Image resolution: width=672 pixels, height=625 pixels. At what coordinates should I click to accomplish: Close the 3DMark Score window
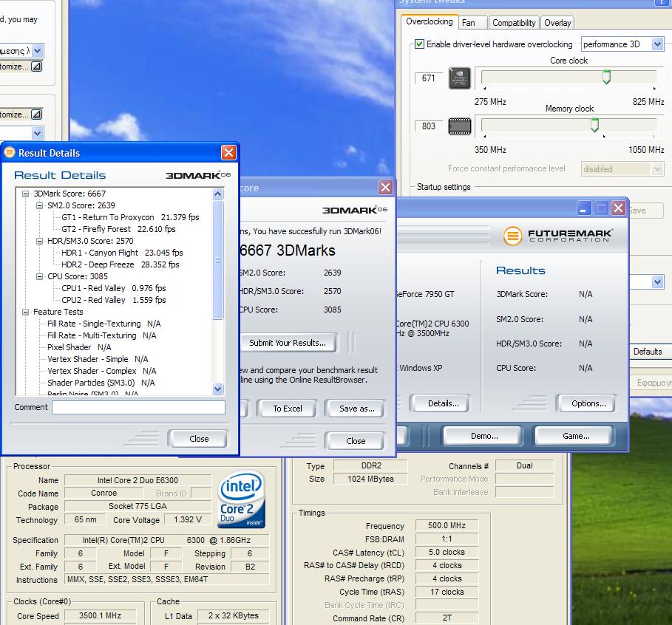click(385, 187)
